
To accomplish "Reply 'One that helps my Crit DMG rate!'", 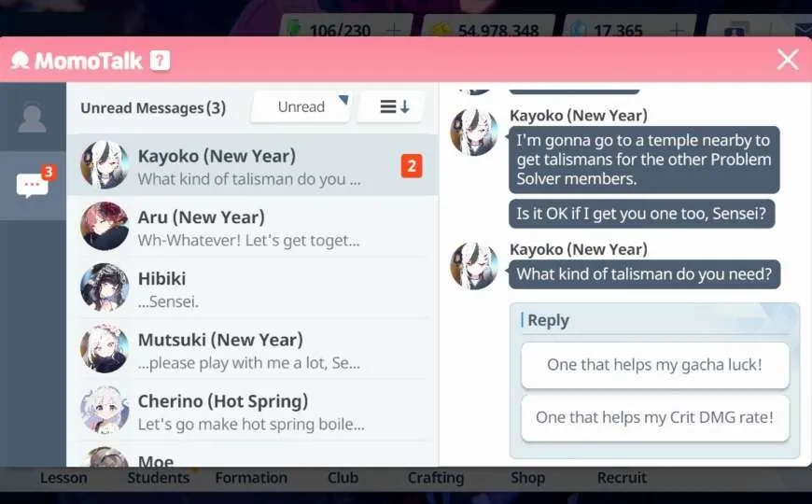I will tap(655, 417).
